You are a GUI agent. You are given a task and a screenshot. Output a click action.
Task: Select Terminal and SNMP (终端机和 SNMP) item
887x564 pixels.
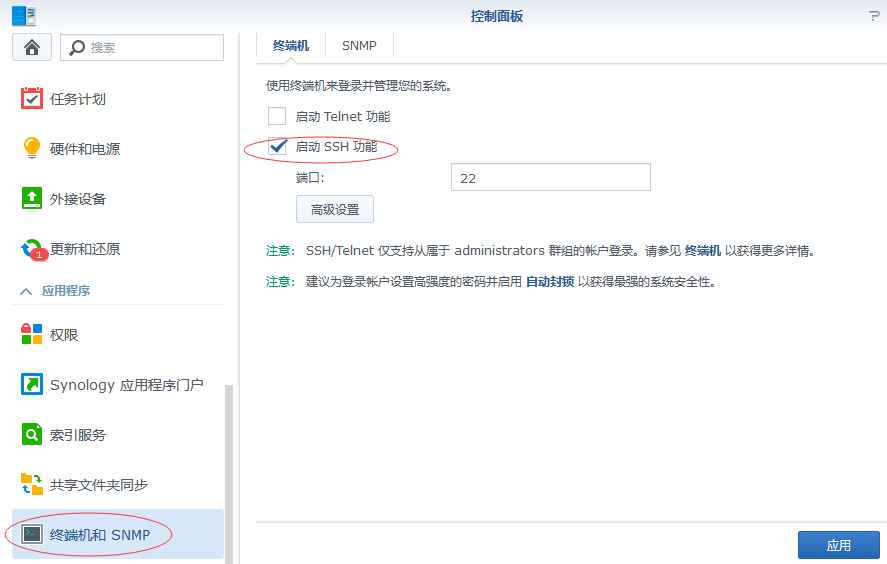pyautogui.click(x=100, y=535)
